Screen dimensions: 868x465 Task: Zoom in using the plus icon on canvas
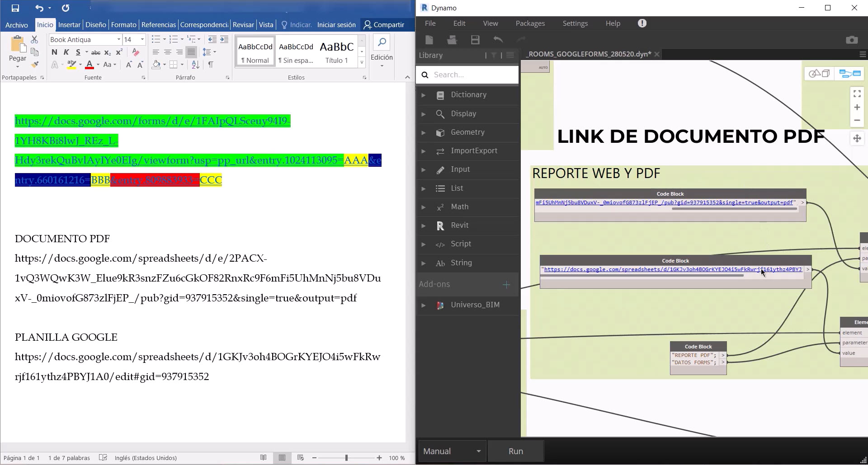[x=857, y=107]
